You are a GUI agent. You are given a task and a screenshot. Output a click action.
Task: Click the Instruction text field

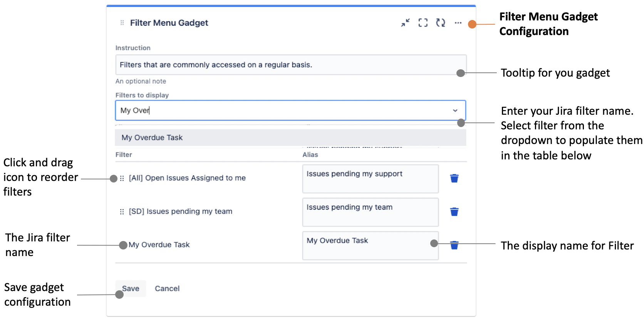[291, 65]
